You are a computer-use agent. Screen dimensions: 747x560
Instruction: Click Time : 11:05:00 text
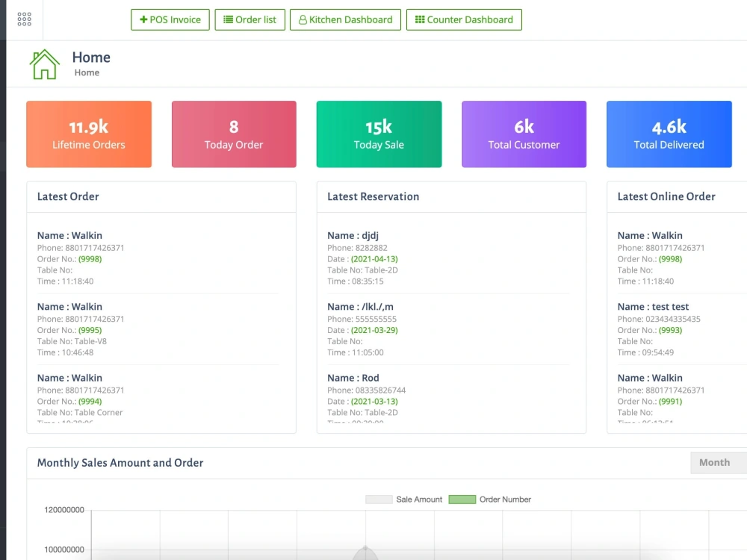click(x=356, y=352)
